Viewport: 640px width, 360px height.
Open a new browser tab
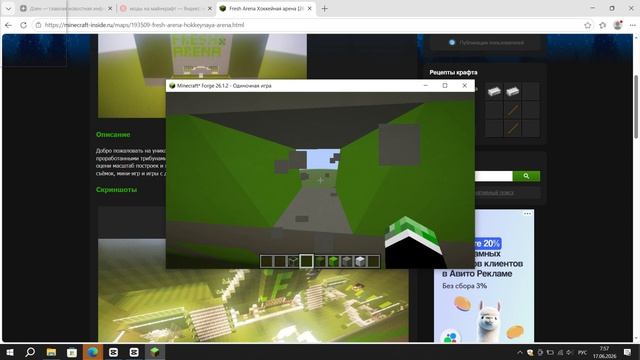click(324, 9)
